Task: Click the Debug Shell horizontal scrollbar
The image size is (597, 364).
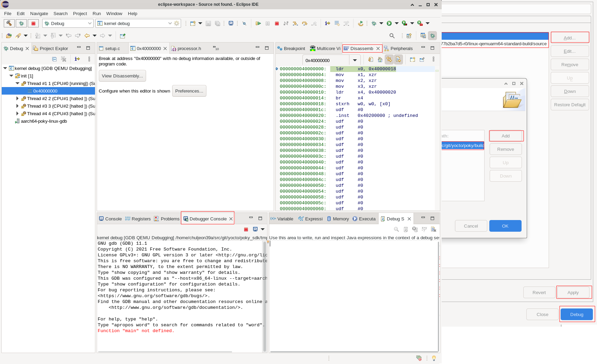Action: click(354, 351)
